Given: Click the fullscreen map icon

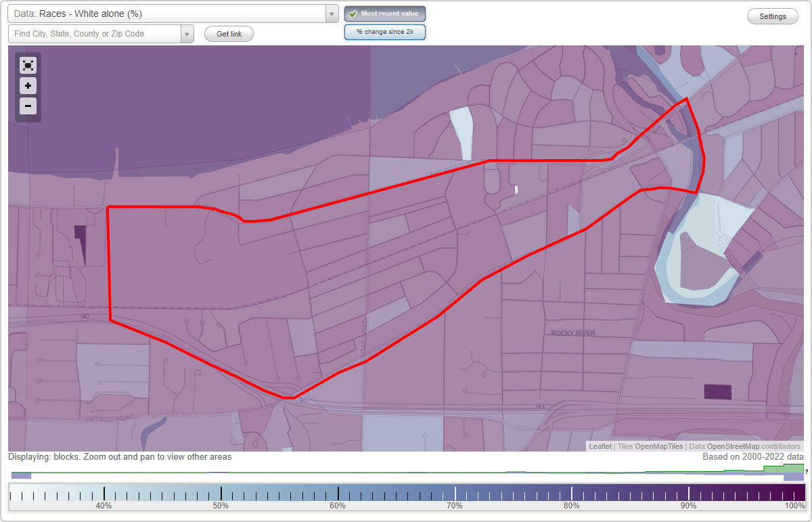Looking at the screenshot, I should 28,65.
